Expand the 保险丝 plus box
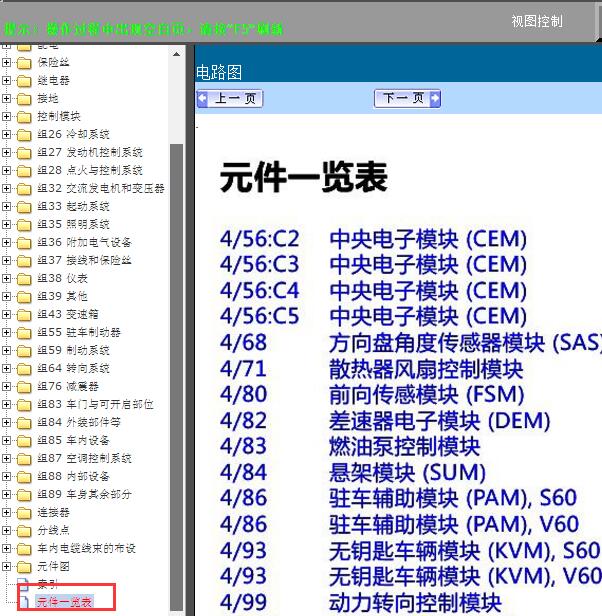 pyautogui.click(x=6, y=62)
